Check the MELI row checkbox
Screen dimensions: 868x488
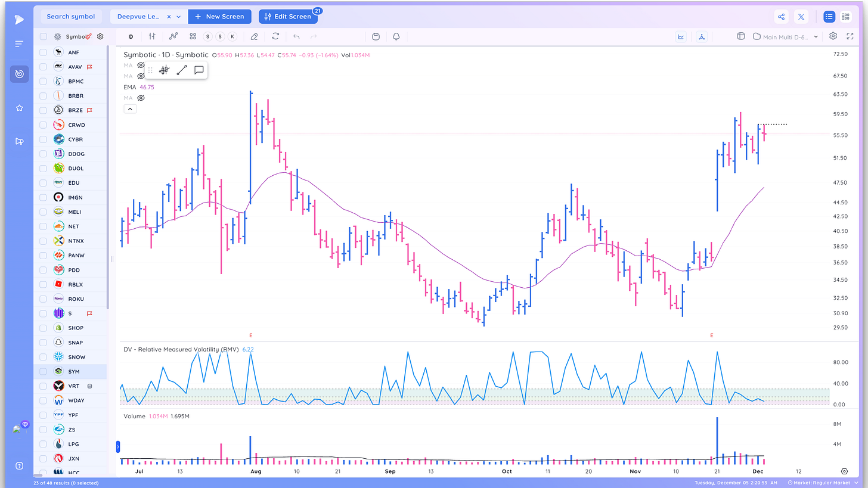43,212
